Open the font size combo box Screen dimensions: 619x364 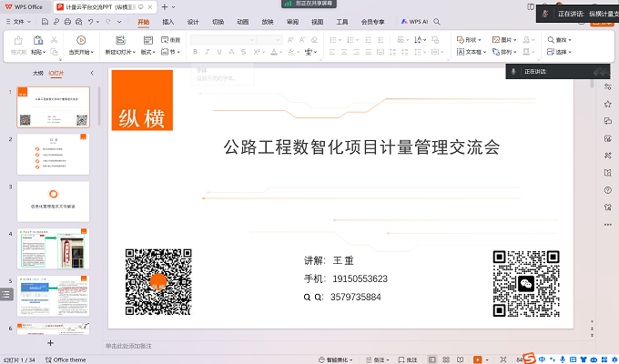click(x=269, y=40)
